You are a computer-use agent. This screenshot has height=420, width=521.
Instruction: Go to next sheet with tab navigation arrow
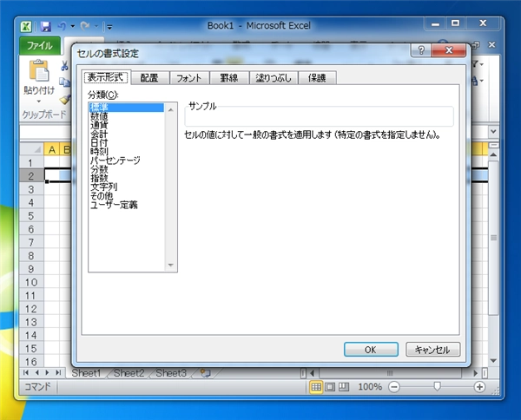click(x=48, y=373)
